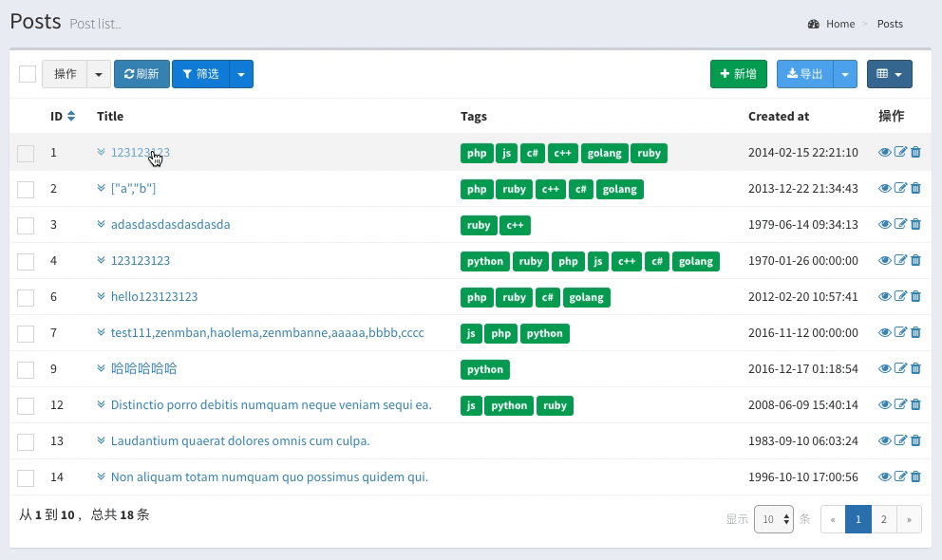The width and height of the screenshot is (942, 560).
Task: Sort table by the ID column arrows
Action: [x=71, y=116]
